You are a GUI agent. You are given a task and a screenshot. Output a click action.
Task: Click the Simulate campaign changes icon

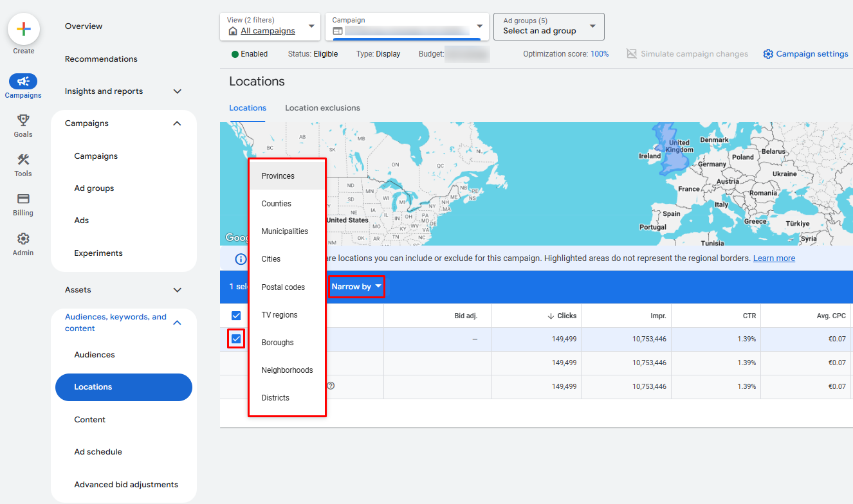(632, 54)
